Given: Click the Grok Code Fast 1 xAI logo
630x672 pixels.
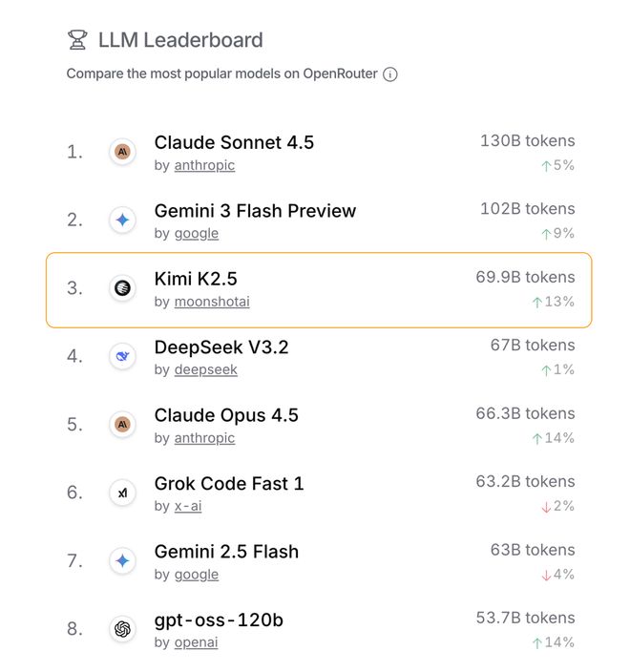Looking at the screenshot, I should coord(122,493).
